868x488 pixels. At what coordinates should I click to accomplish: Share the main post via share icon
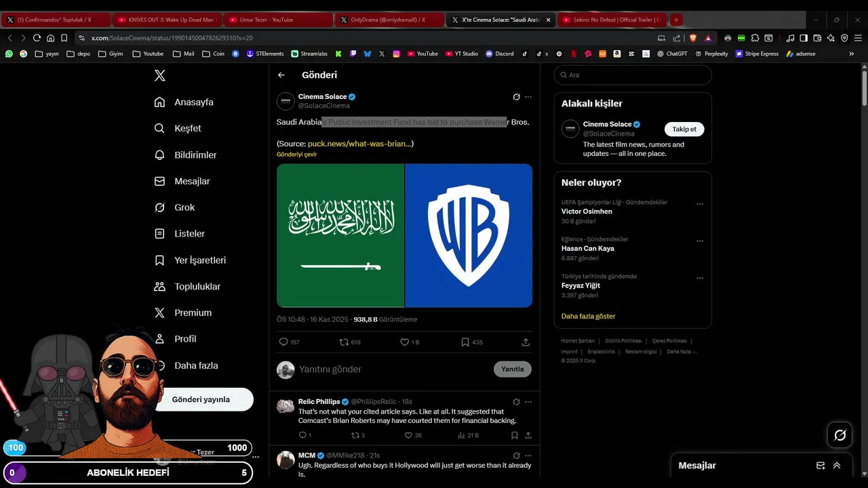(526, 342)
